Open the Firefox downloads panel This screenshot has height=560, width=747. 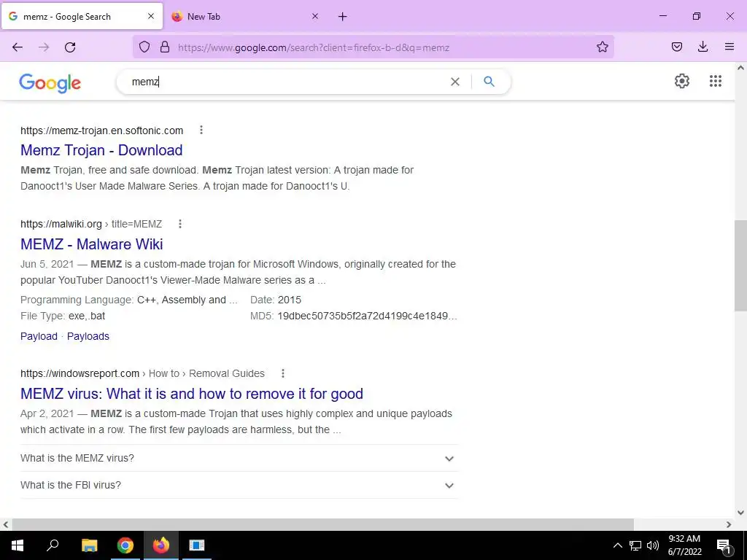click(x=703, y=47)
